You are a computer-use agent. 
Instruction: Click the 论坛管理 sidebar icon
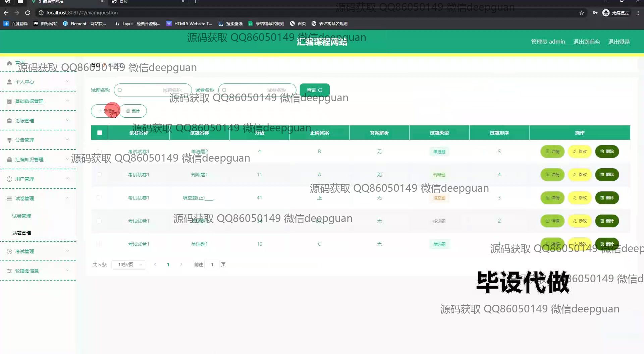[9, 121]
